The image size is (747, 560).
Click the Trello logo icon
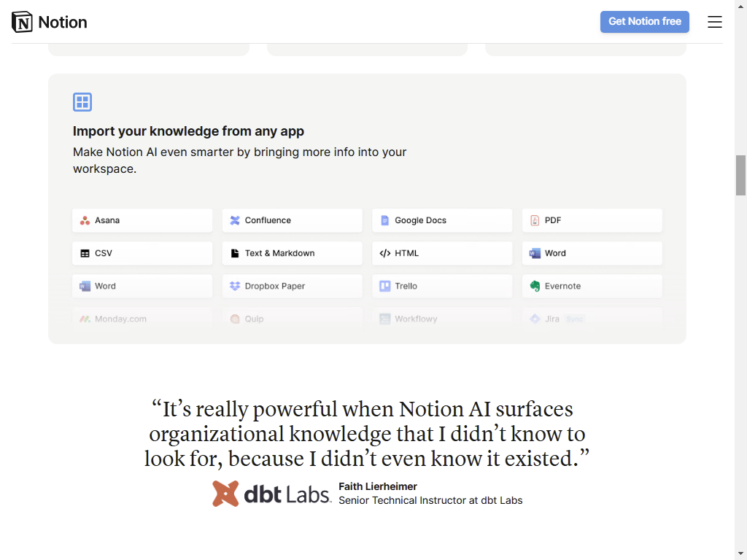pos(385,286)
